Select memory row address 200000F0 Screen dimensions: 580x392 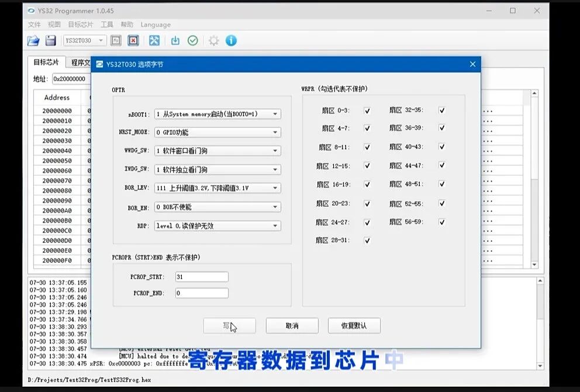point(57,261)
